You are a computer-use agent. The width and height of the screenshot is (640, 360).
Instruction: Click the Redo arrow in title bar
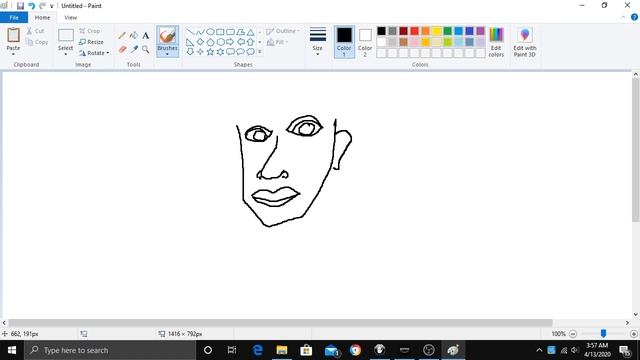(42, 6)
